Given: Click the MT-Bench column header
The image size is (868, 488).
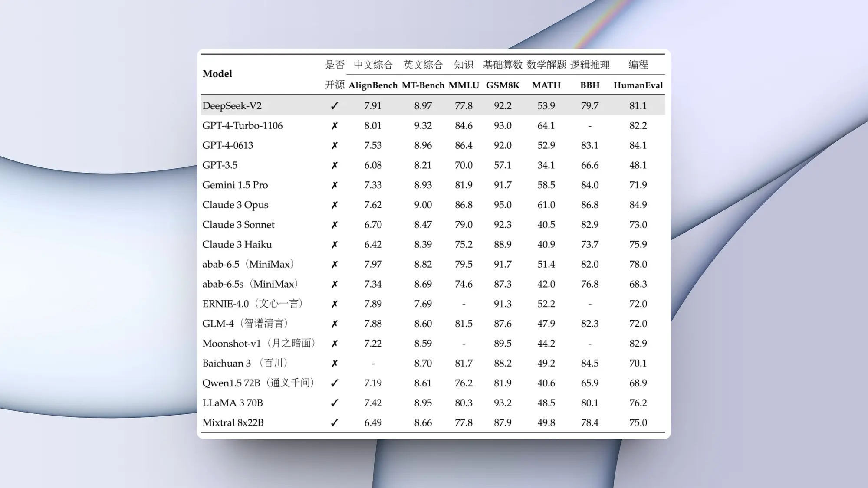Looking at the screenshot, I should pyautogui.click(x=423, y=85).
